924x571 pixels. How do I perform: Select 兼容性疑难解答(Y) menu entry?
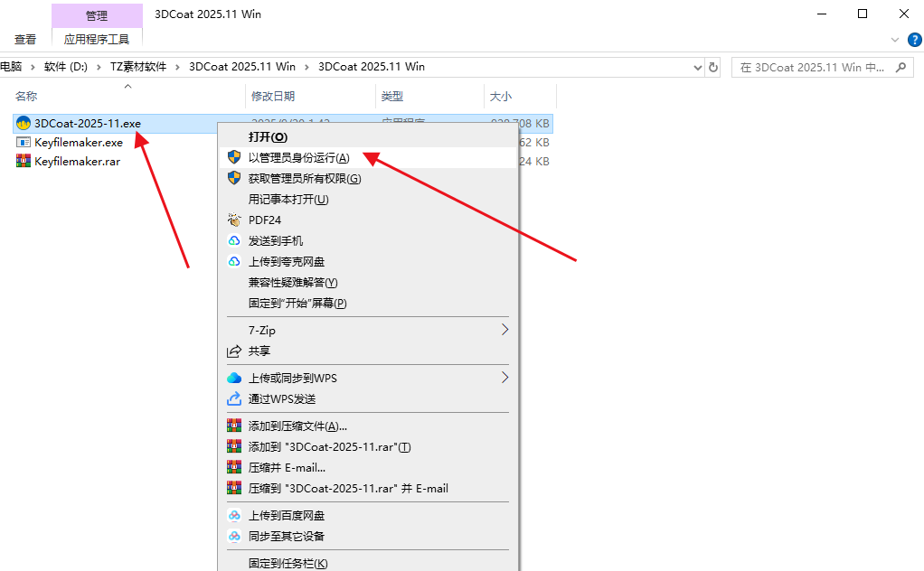pyautogui.click(x=368, y=282)
